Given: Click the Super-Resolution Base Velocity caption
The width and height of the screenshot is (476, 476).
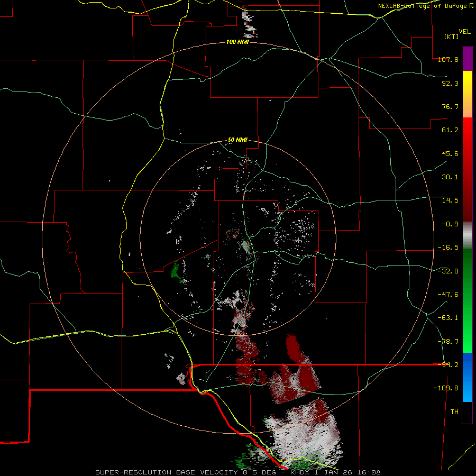Looking at the screenshot, I should pyautogui.click(x=237, y=472).
